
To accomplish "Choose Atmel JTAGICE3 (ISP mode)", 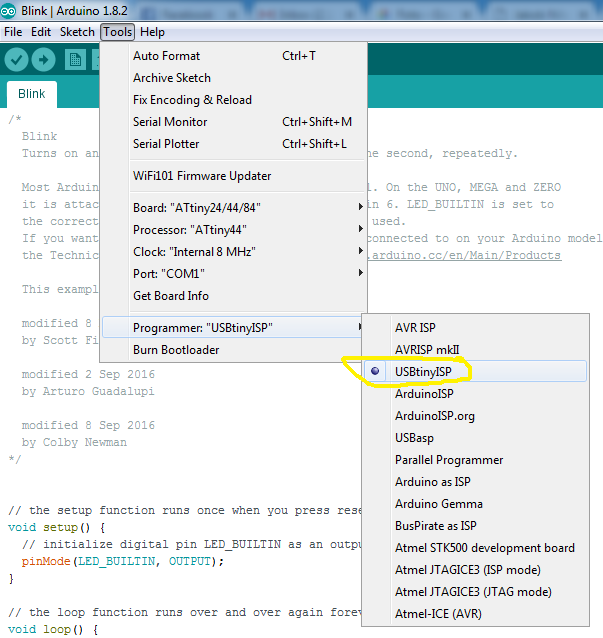I will tap(475, 570).
